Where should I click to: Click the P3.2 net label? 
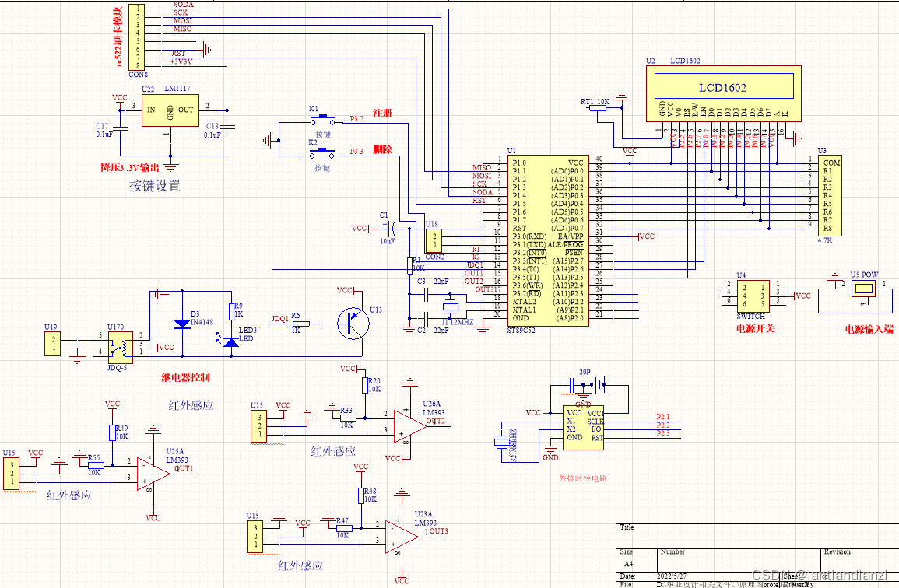[356, 119]
